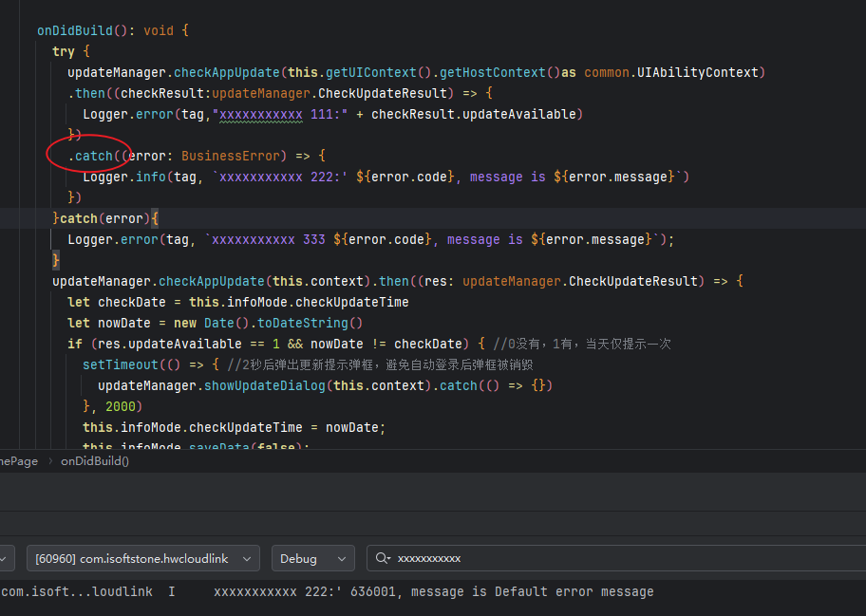Click the red-circled .catch method call
The image size is (866, 616).
point(90,156)
